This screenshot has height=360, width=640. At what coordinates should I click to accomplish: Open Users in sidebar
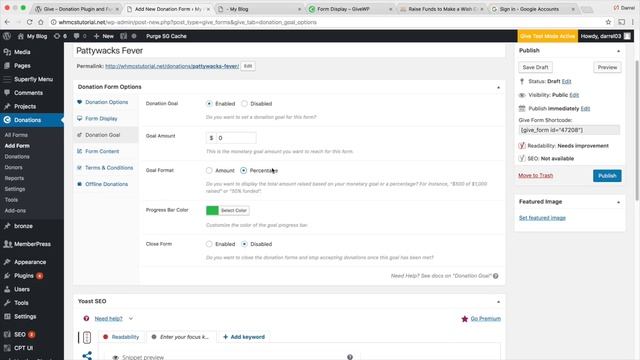pyautogui.click(x=22, y=289)
